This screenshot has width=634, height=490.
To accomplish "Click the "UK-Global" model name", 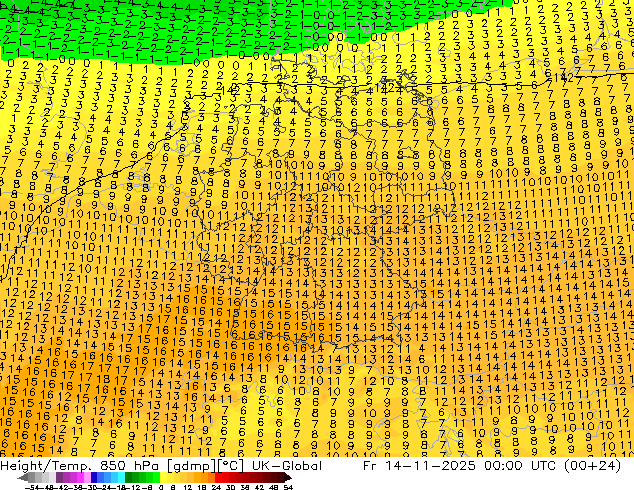I will click(x=286, y=466).
